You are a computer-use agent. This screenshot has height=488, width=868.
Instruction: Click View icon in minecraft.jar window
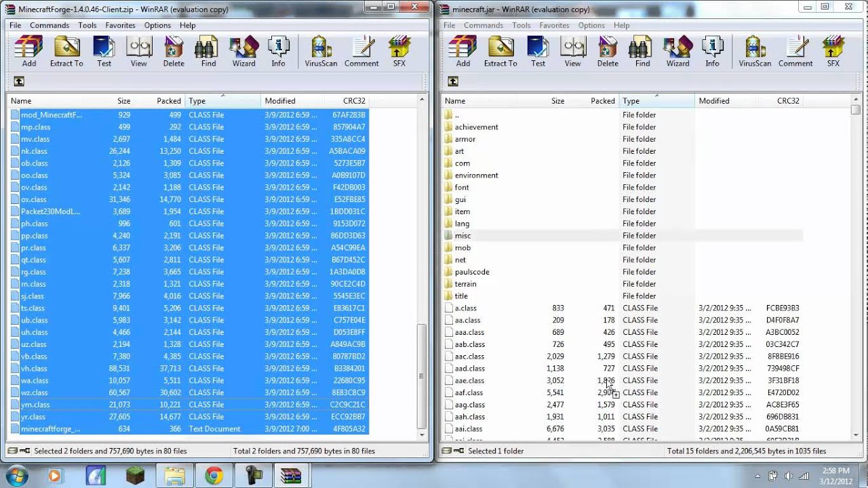tap(572, 52)
